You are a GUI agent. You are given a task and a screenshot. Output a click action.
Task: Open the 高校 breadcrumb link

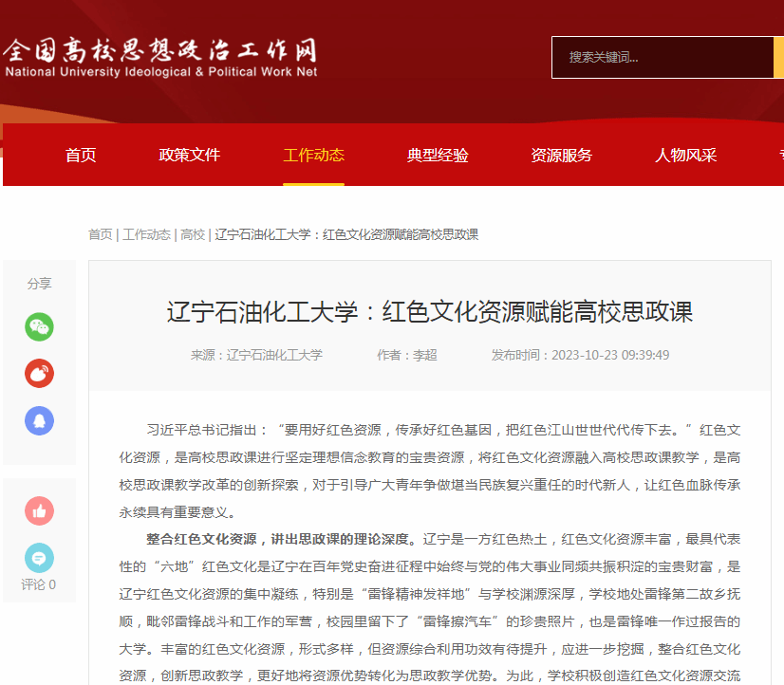193,234
